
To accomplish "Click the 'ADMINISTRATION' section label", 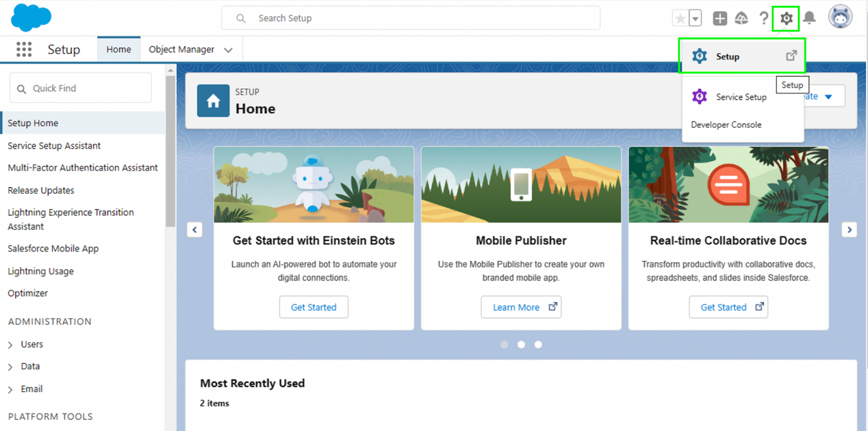I will click(50, 321).
